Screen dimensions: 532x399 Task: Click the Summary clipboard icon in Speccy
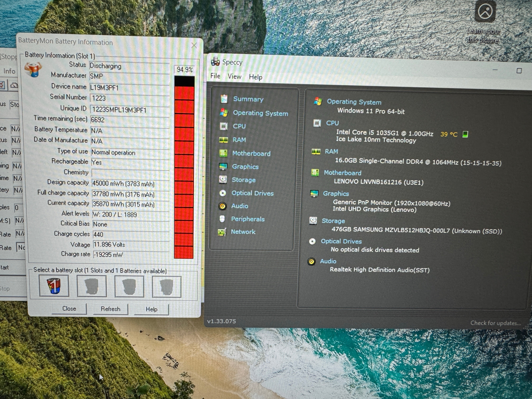224,99
